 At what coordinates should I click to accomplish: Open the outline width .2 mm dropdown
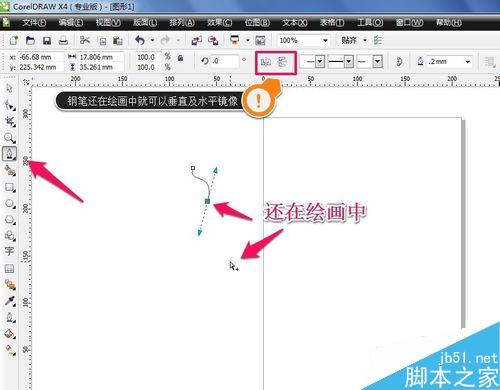[467, 62]
